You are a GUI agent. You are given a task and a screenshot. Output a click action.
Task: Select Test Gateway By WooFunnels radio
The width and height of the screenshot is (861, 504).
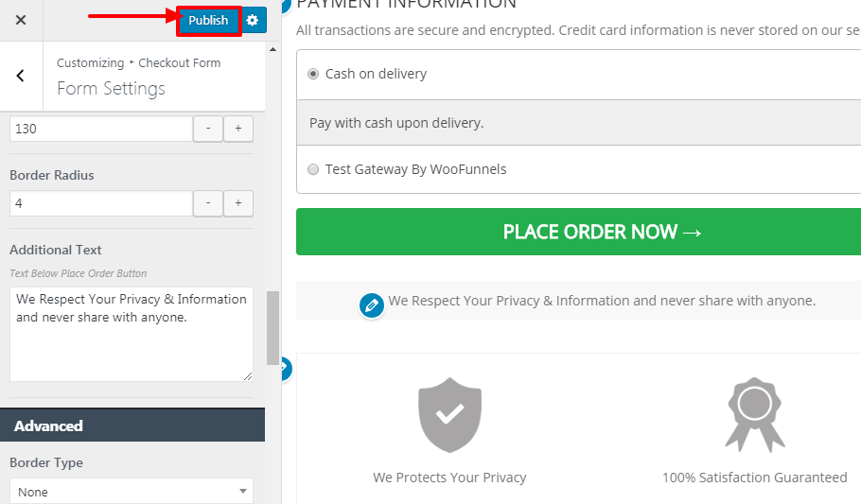pyautogui.click(x=313, y=169)
